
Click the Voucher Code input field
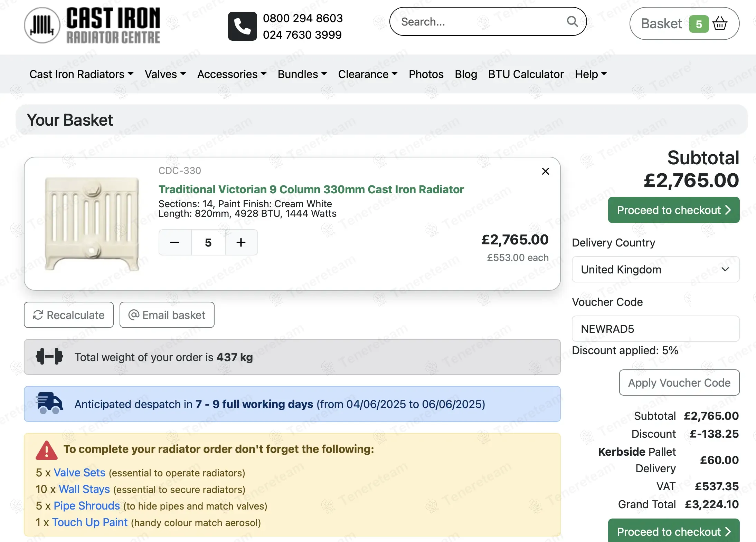(655, 329)
